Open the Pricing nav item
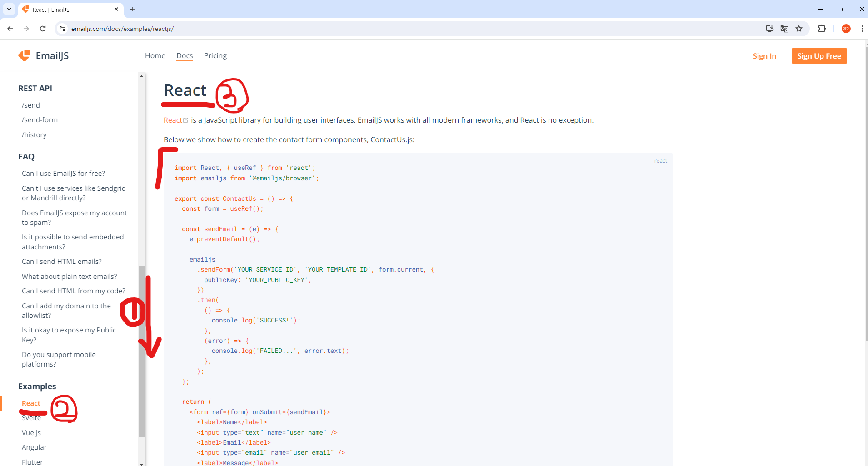The height and width of the screenshot is (466, 868). click(215, 55)
